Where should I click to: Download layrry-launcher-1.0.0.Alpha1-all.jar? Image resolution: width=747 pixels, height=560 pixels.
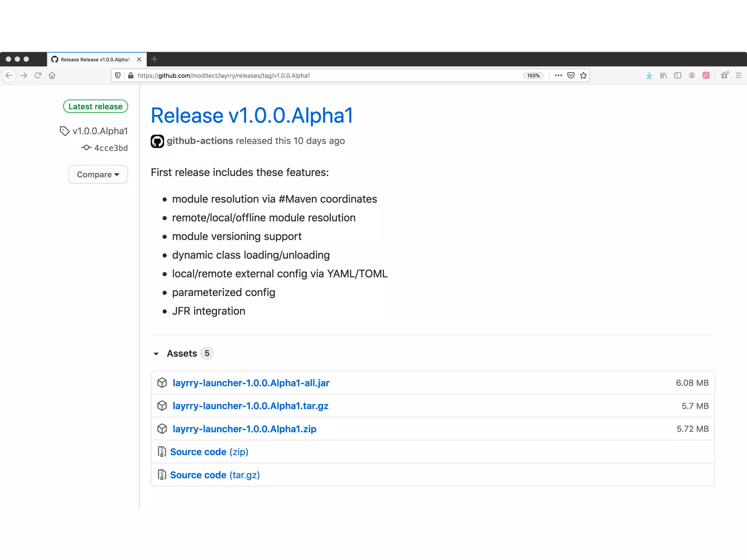pos(251,383)
